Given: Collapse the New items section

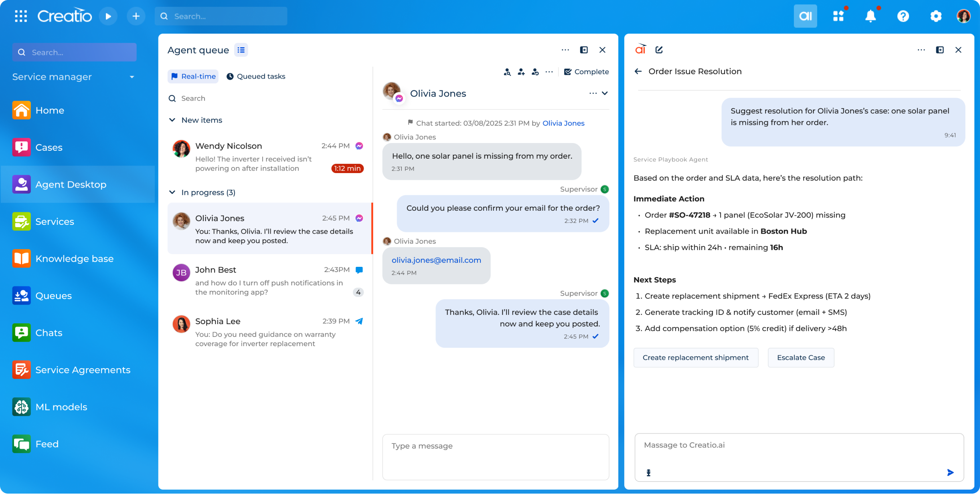Looking at the screenshot, I should tap(172, 120).
